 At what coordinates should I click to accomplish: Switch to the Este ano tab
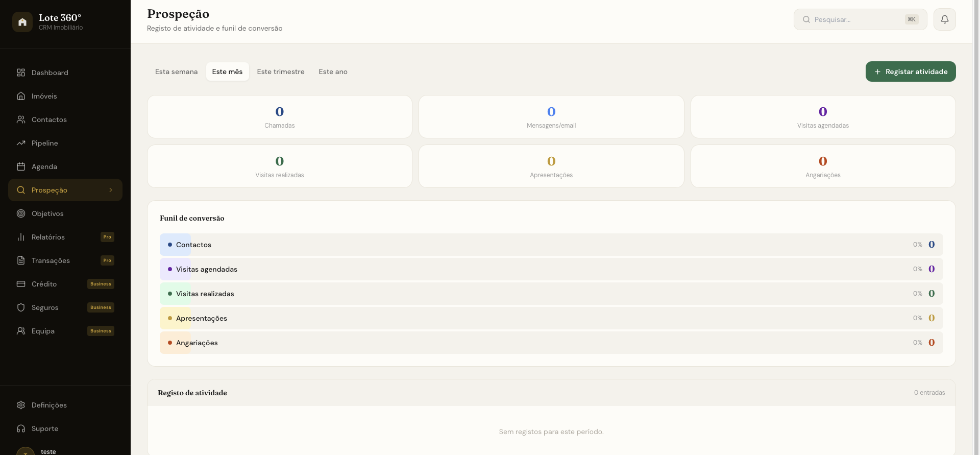click(333, 71)
